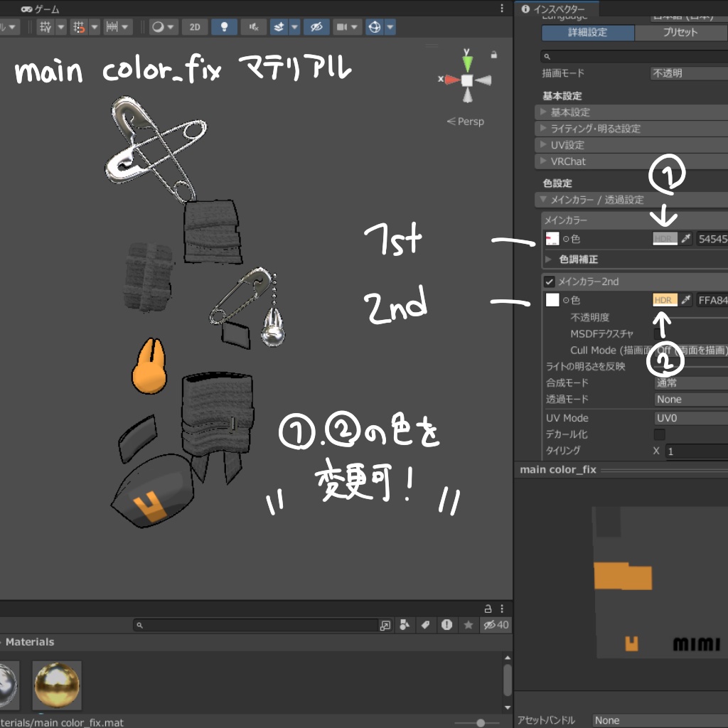Toggle the scene gizmo rotation lock
Image resolution: width=728 pixels, height=728 pixels.
pyautogui.click(x=494, y=55)
